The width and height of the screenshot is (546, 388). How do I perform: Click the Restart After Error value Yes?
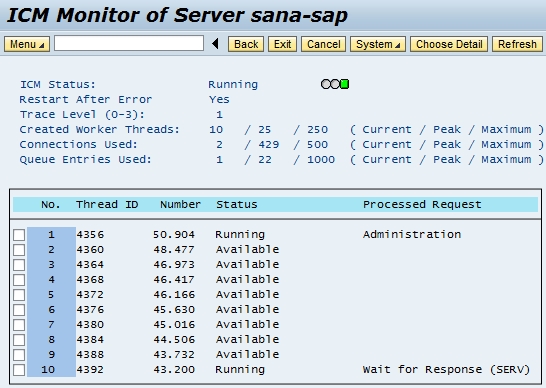(219, 100)
